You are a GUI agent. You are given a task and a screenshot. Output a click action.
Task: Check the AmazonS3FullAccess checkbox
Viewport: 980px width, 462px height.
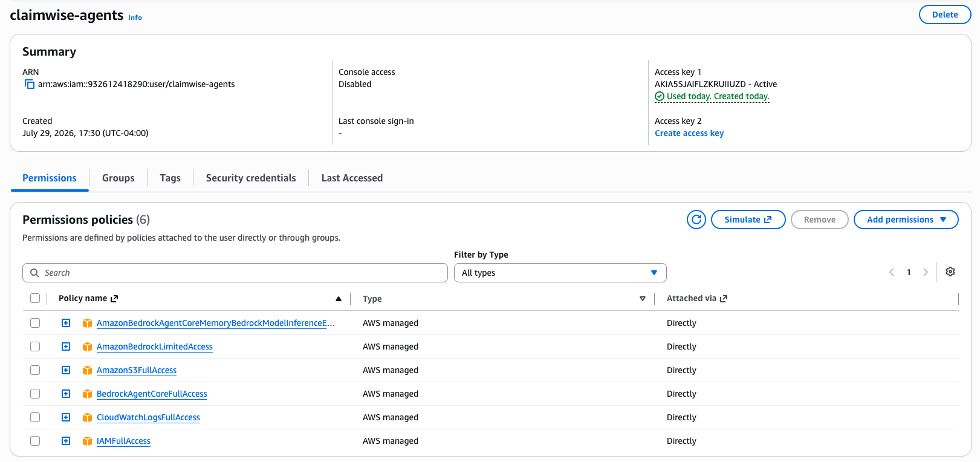[x=35, y=370]
